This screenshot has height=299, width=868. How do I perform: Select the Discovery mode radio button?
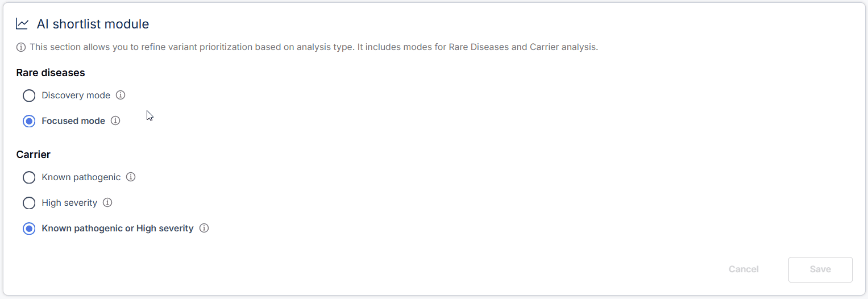click(29, 95)
